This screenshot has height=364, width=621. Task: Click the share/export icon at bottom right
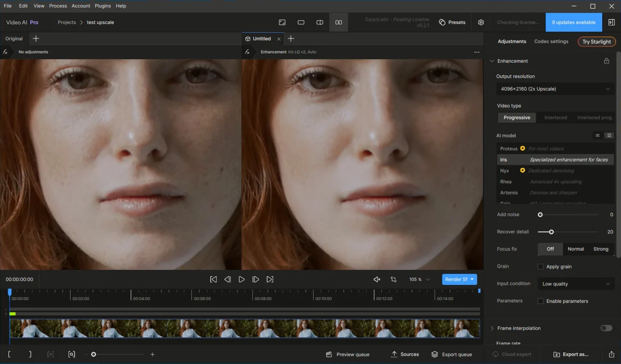point(611,354)
